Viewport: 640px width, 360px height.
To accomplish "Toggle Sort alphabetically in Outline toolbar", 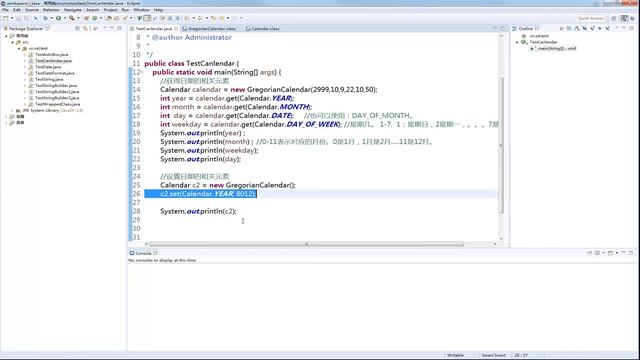I will (x=577, y=28).
